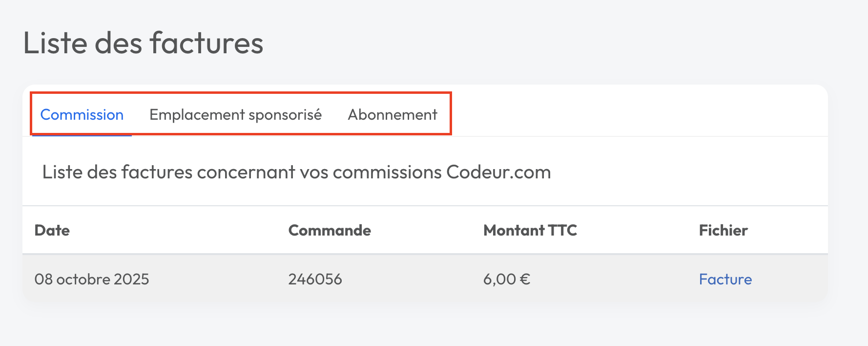
Task: Click the blue underline beneath Commission tab
Action: click(82, 135)
